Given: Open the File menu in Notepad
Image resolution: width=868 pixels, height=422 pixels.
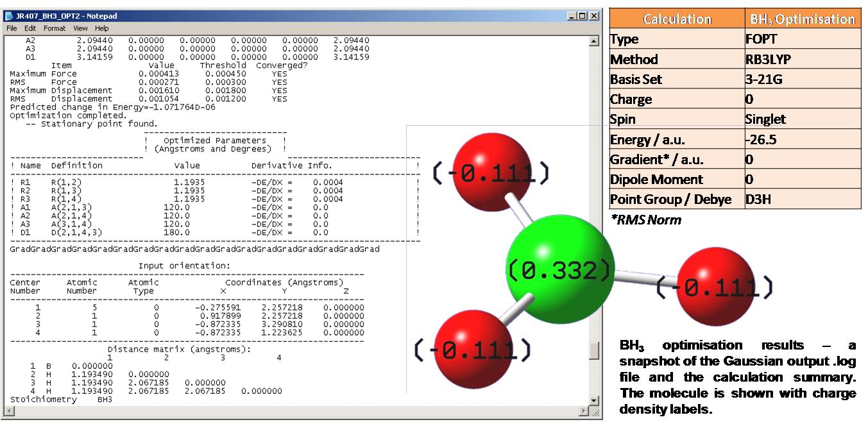Looking at the screenshot, I should click(x=12, y=28).
